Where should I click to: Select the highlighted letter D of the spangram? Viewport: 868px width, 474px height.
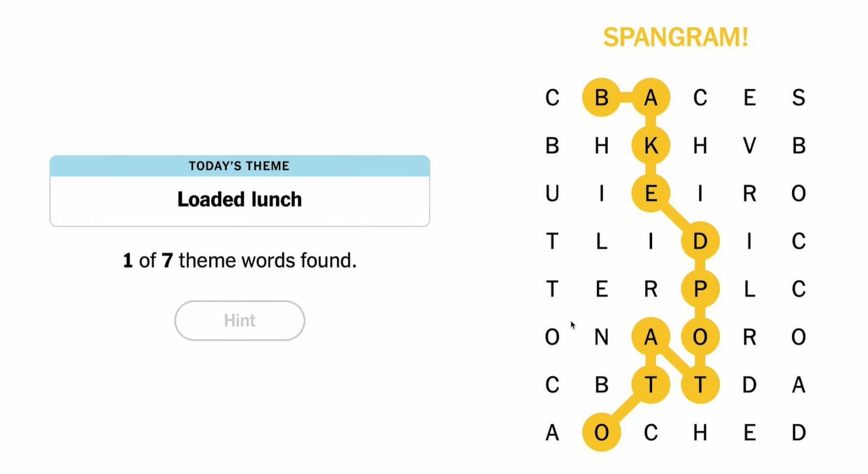pos(700,241)
